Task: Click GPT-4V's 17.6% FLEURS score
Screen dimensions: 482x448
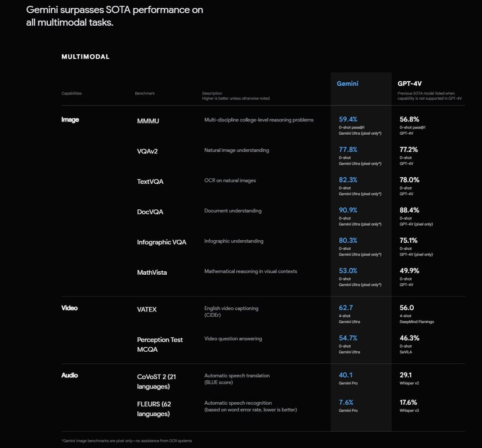Action: tap(408, 402)
